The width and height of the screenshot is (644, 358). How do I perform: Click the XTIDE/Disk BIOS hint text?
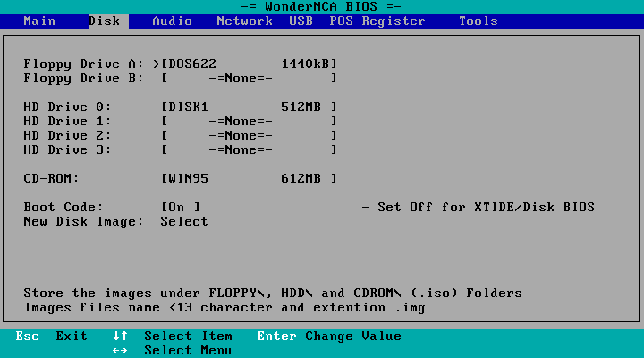tap(478, 207)
